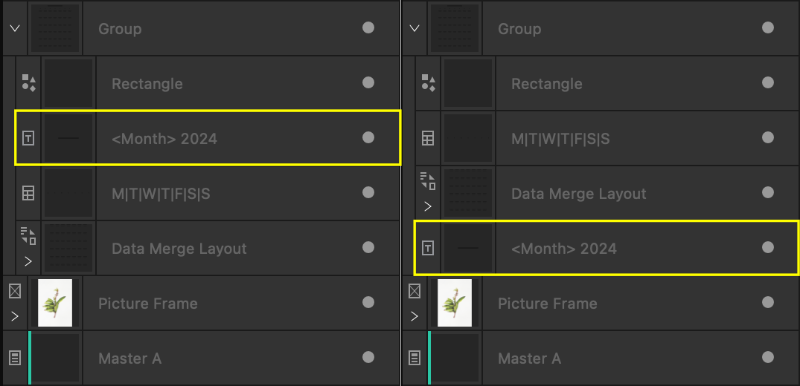This screenshot has width=800, height=386.
Task: Click the text frame icon of highlighted left layer
Action: (29, 138)
